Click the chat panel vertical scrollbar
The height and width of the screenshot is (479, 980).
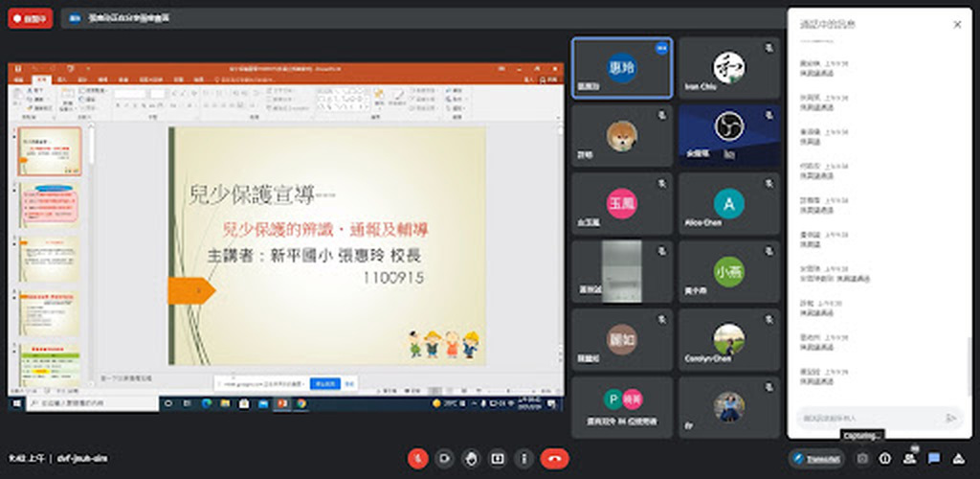click(x=969, y=367)
